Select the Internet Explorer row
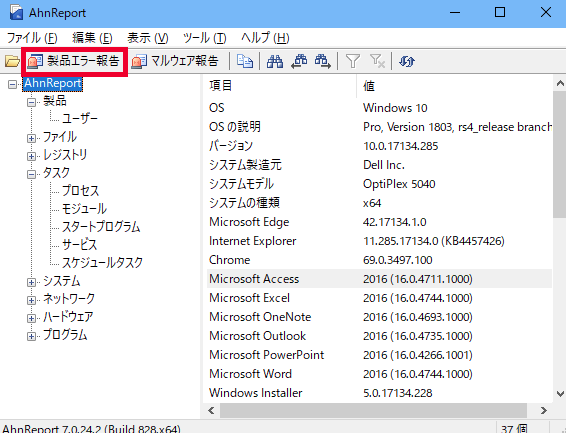 379,241
